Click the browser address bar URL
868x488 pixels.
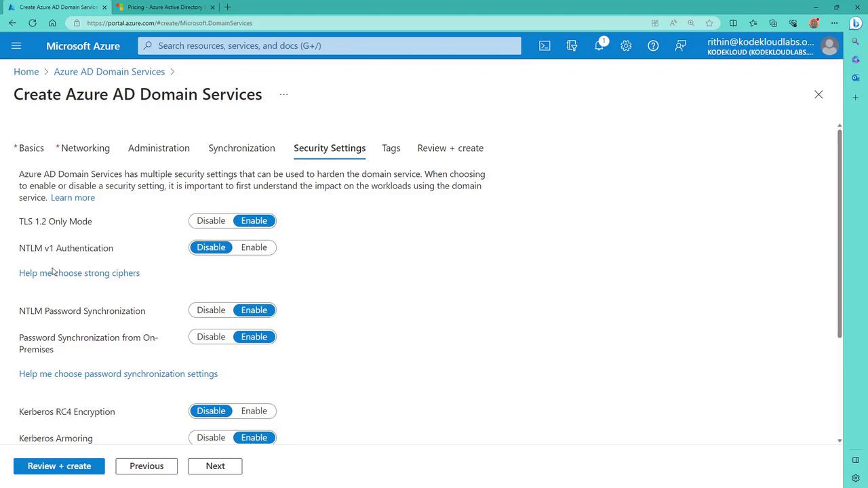click(x=170, y=23)
